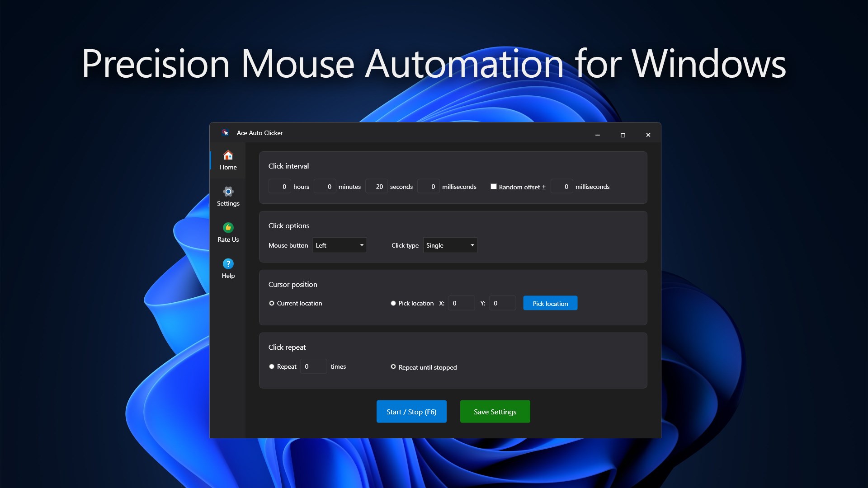Screen dimensions: 868x488
Task: Click the green Save Settings button
Action: click(495, 412)
